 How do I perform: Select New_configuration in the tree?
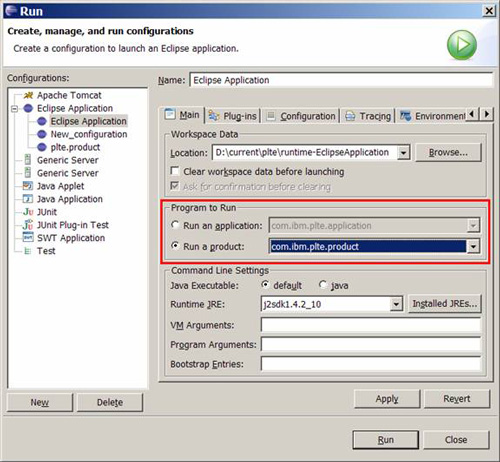pyautogui.click(x=89, y=134)
